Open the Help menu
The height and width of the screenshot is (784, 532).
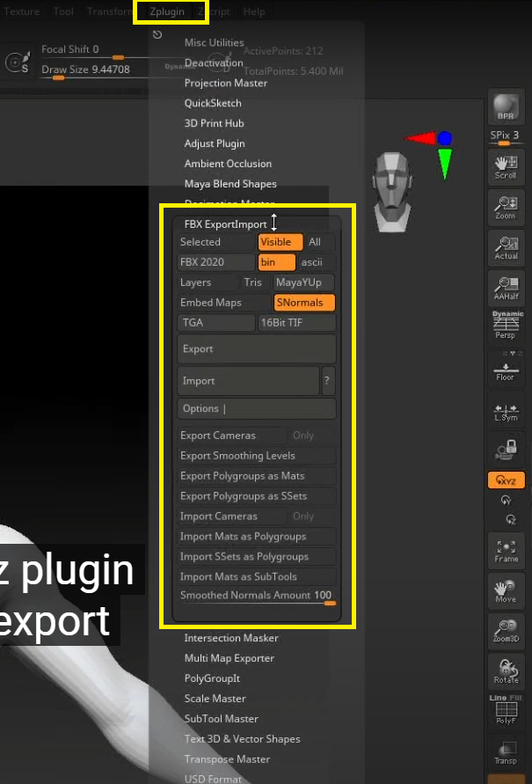click(254, 11)
